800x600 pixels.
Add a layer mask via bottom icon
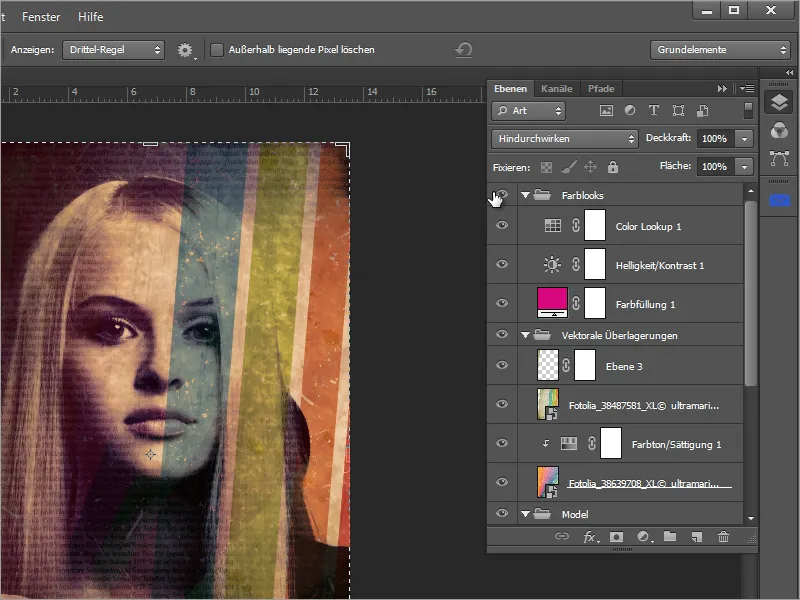pyautogui.click(x=616, y=537)
